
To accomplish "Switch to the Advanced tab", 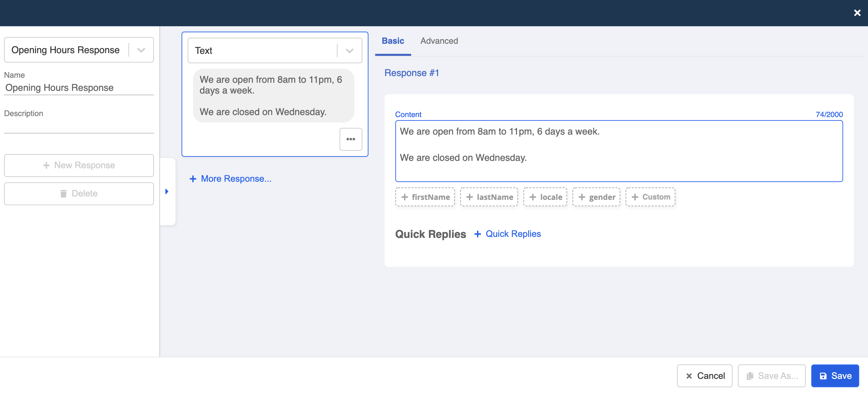I will (439, 41).
